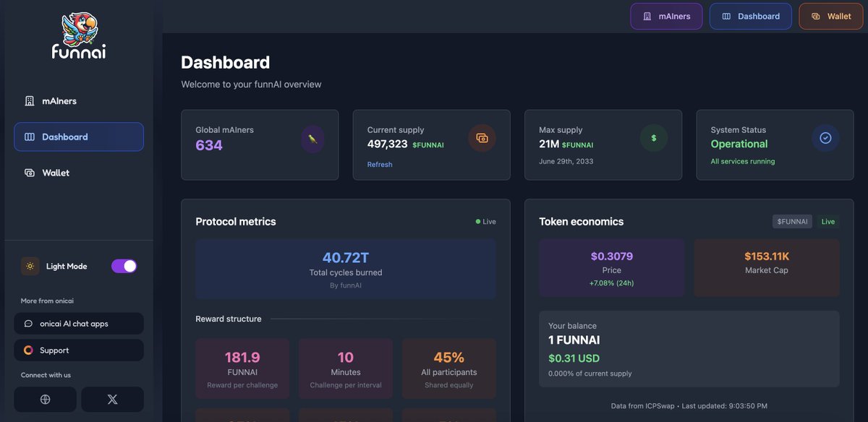Click the 634 Global mAIners count
The width and height of the screenshot is (868, 422).
(x=209, y=145)
